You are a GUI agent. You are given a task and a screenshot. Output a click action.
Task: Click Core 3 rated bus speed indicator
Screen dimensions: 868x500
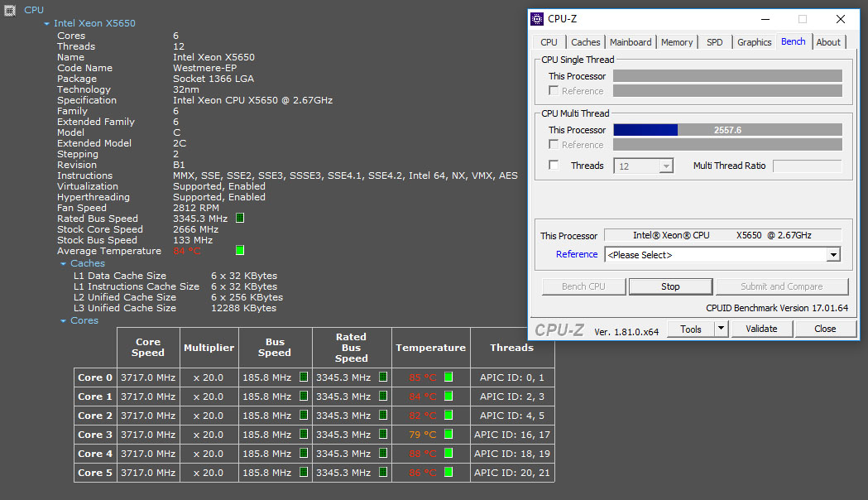(x=383, y=434)
